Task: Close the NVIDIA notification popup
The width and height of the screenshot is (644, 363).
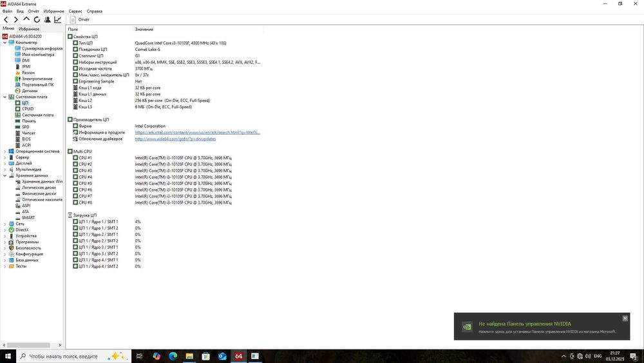Action: [625, 319]
